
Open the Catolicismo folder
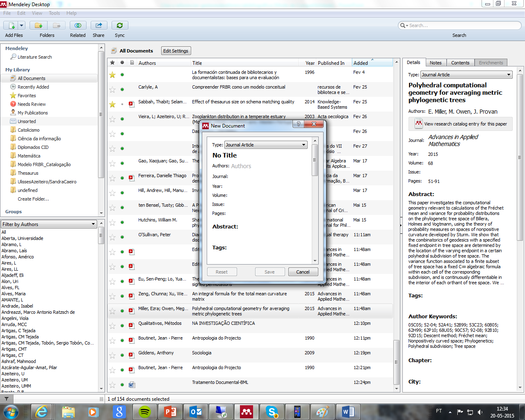click(28, 130)
